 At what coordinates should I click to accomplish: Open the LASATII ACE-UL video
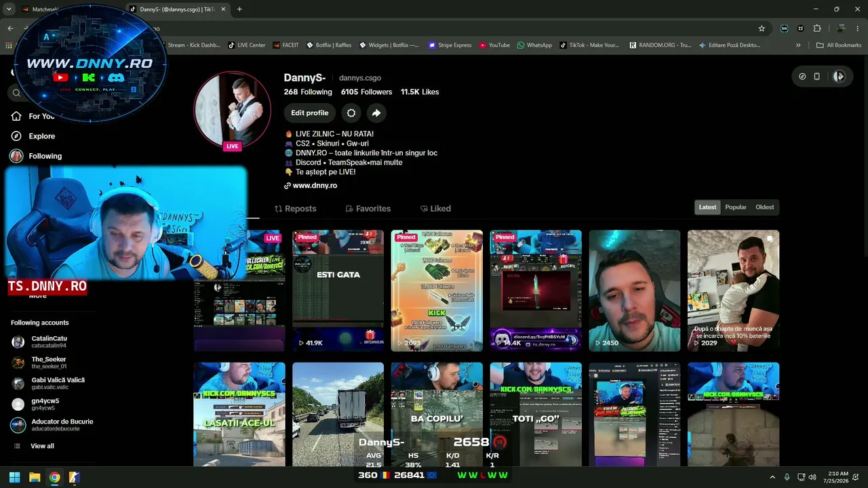(239, 415)
